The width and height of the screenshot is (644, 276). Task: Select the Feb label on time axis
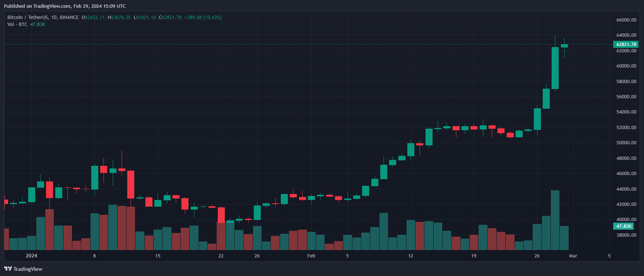click(x=311, y=256)
